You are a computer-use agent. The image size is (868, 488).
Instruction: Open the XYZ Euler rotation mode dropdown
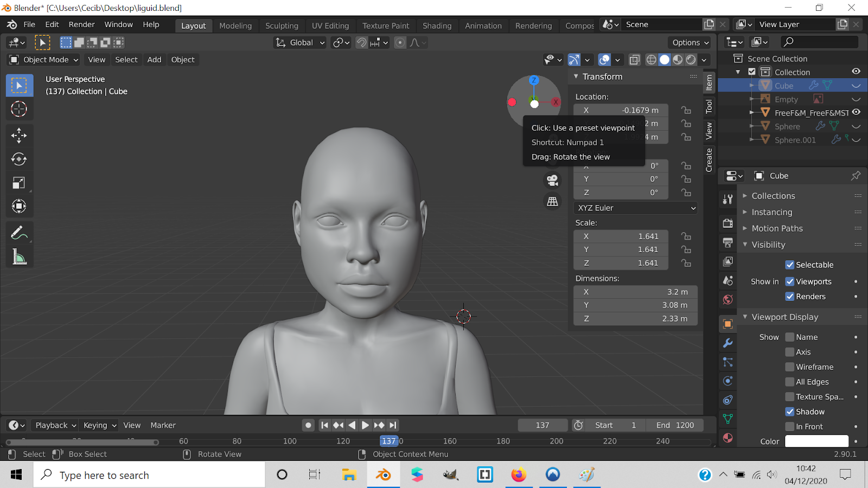point(635,208)
